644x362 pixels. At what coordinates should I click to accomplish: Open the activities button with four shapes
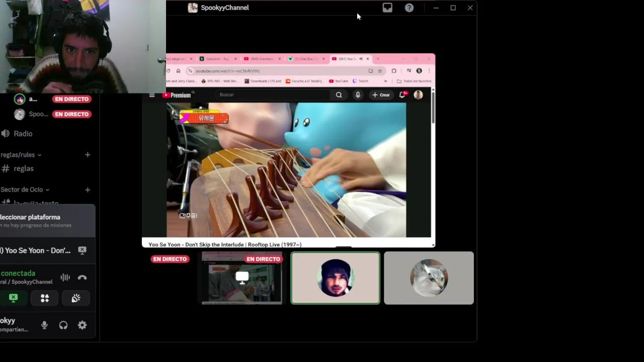[45, 298]
